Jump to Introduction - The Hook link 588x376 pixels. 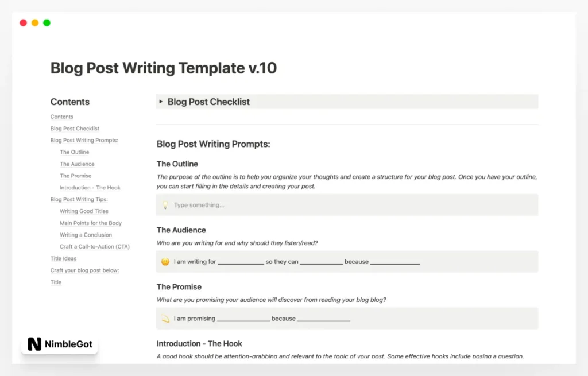tap(90, 188)
